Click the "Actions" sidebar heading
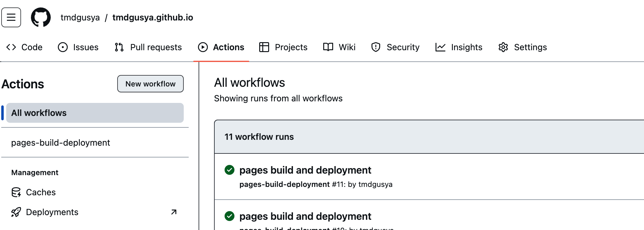644x230 pixels. (23, 84)
